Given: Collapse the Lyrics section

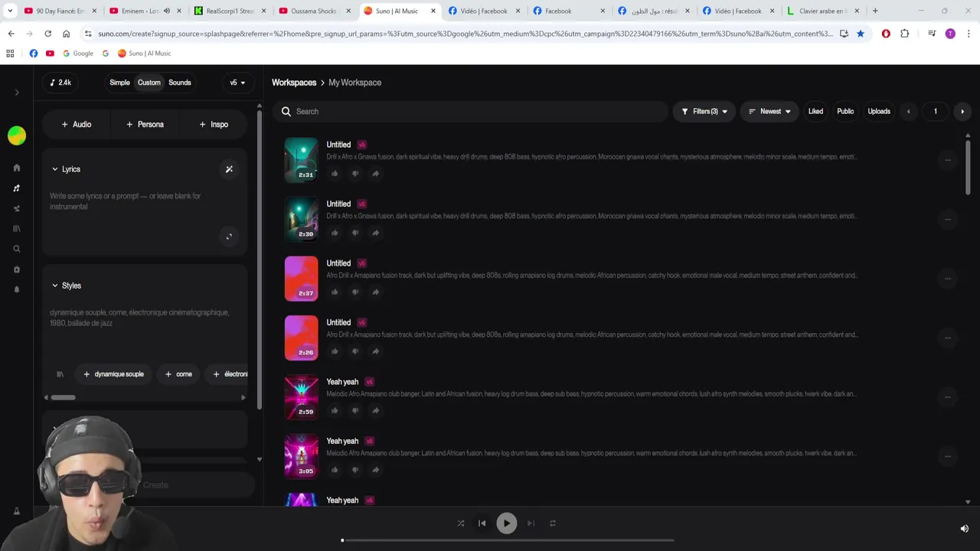Looking at the screenshot, I should coord(66,169).
